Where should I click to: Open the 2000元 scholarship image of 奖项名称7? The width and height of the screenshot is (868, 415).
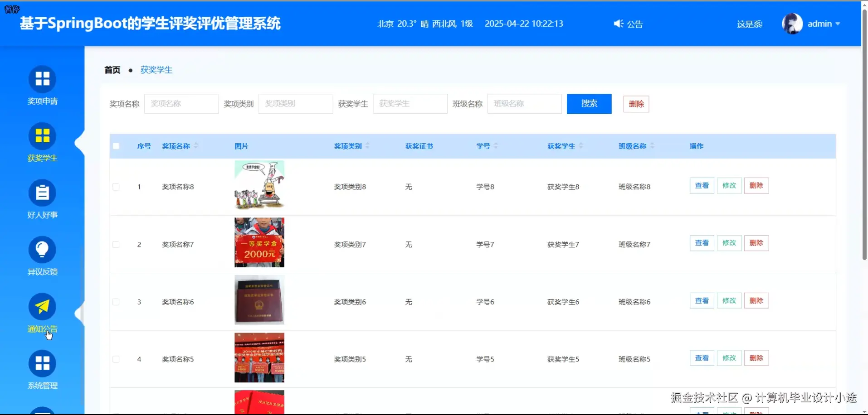[x=259, y=242]
